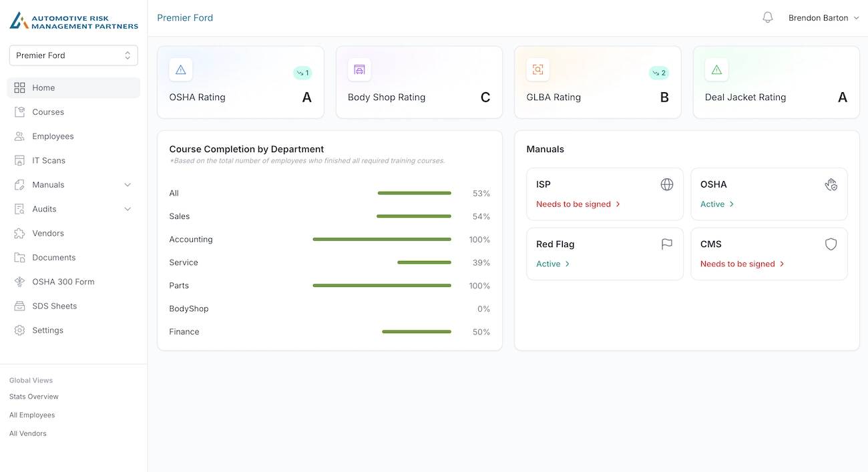
Task: Click the OSHA Rating warning triangle icon
Action: click(x=180, y=69)
